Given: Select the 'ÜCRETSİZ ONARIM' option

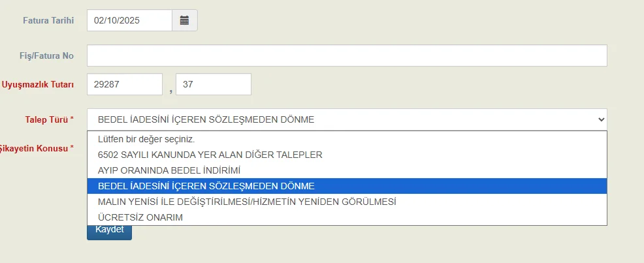Looking at the screenshot, I should click(140, 217).
